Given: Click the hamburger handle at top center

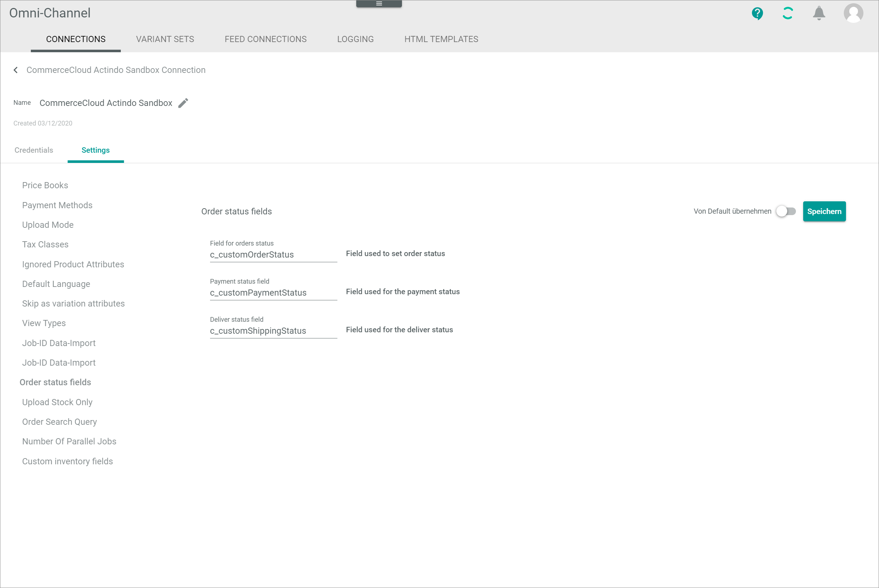Looking at the screenshot, I should [379, 4].
